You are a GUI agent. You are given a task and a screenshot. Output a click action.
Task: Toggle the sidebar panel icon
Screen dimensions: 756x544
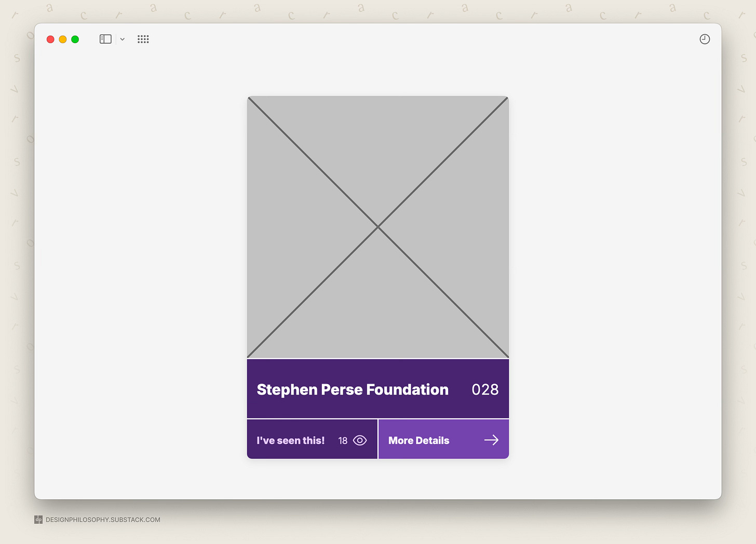pyautogui.click(x=105, y=39)
